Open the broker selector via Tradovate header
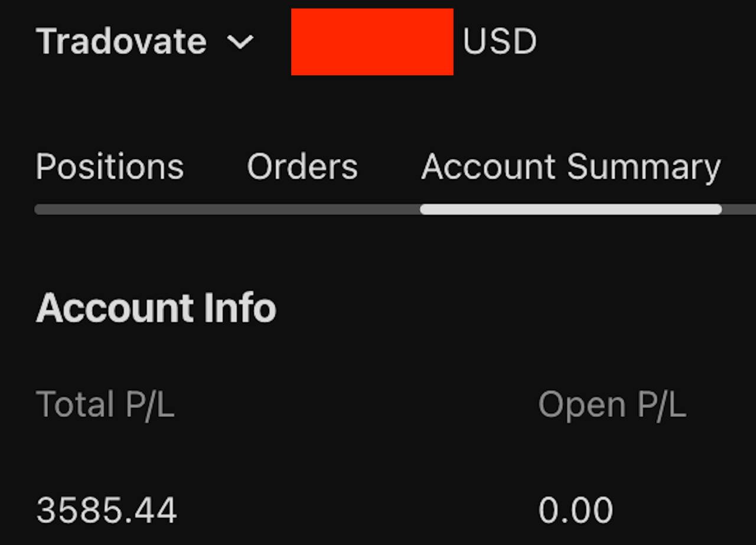The height and width of the screenshot is (545, 756). point(145,42)
